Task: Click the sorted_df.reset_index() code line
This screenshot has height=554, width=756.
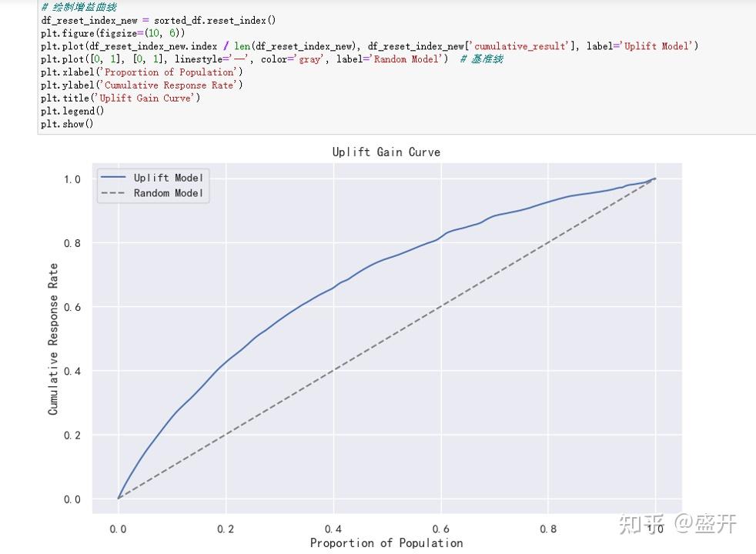Action: tap(159, 20)
